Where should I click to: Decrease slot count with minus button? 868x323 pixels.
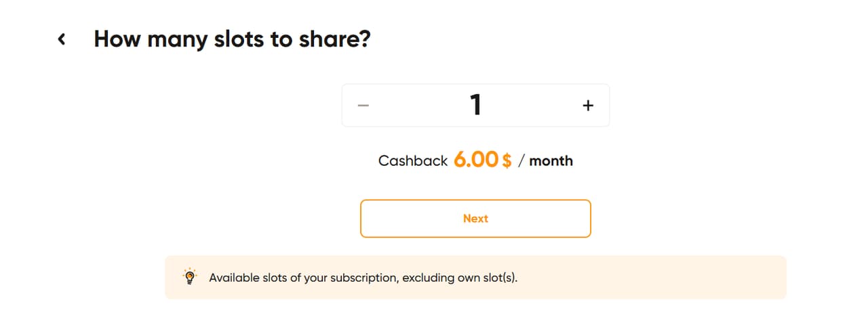(363, 105)
